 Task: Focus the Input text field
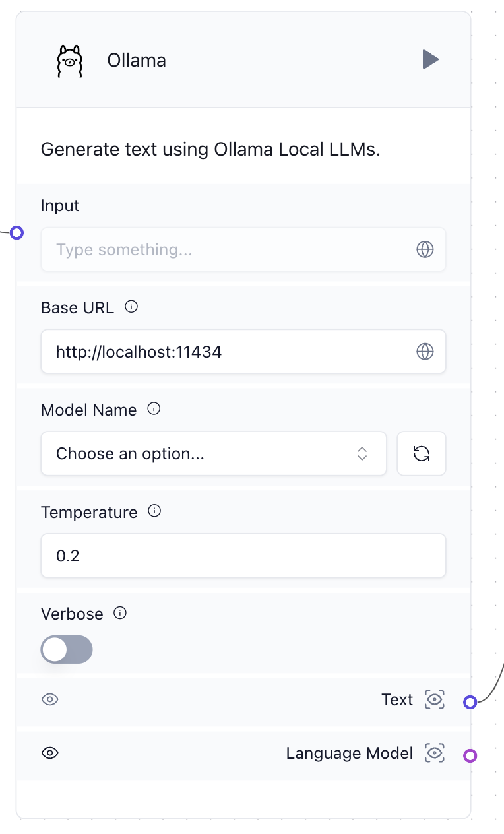[x=243, y=249]
